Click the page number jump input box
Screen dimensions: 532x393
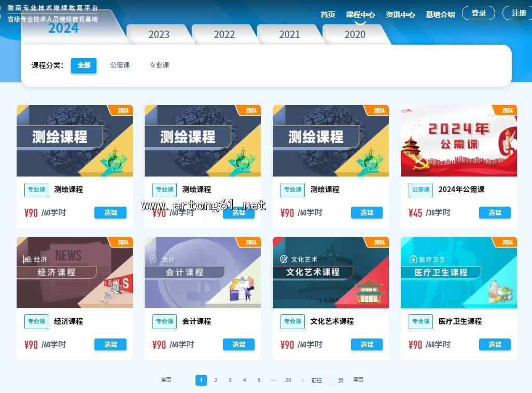pyautogui.click(x=330, y=381)
